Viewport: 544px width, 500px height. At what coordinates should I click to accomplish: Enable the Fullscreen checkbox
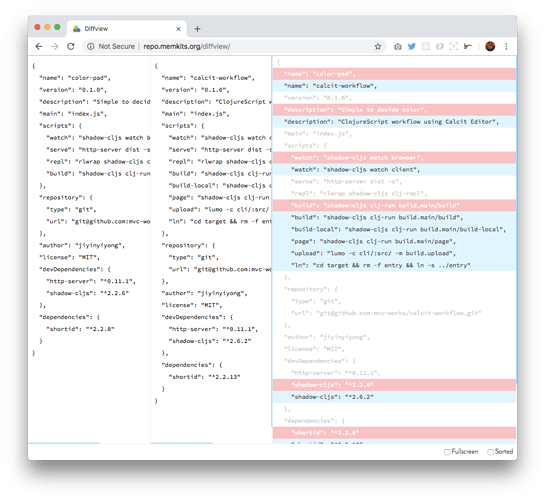point(447,452)
